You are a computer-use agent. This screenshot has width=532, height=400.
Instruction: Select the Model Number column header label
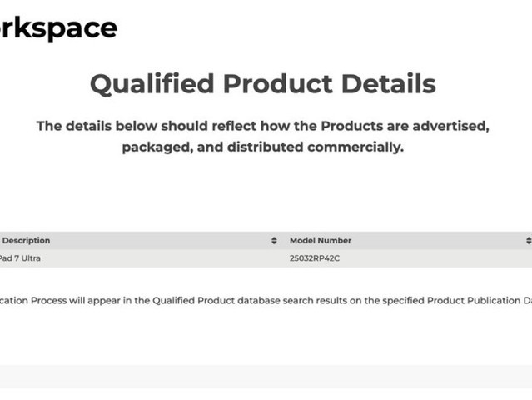point(321,240)
